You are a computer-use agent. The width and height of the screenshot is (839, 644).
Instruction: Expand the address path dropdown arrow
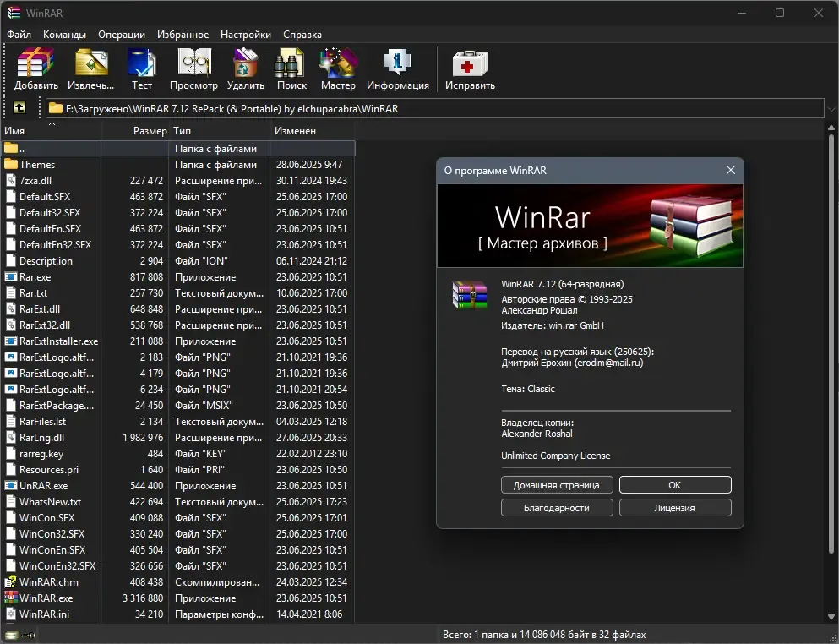[x=831, y=109]
